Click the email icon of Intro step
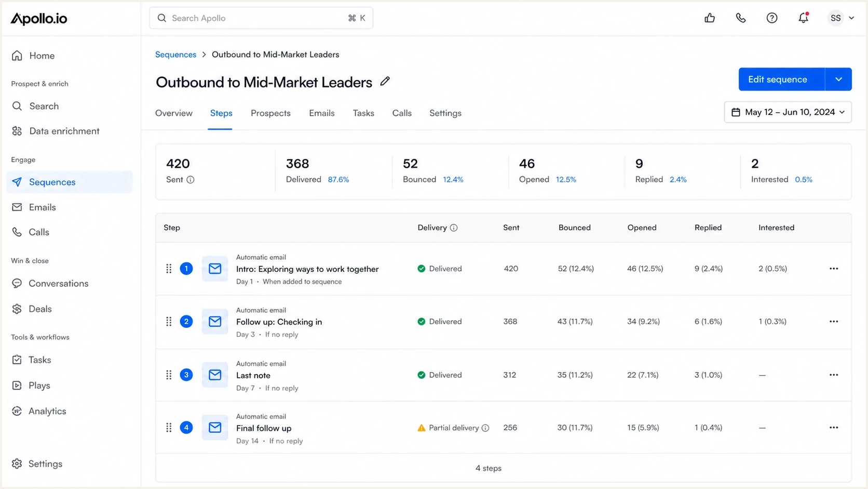 click(215, 269)
